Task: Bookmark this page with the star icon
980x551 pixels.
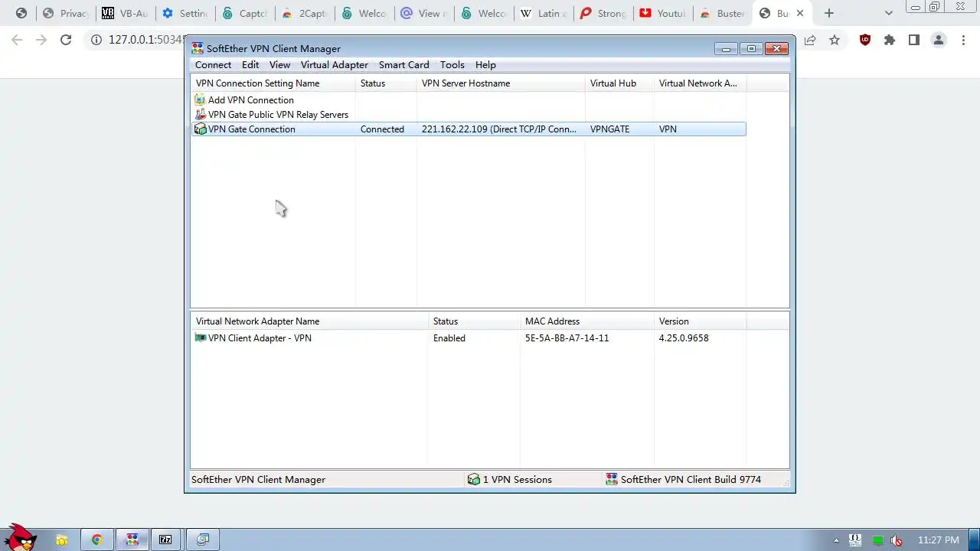Action: click(835, 40)
